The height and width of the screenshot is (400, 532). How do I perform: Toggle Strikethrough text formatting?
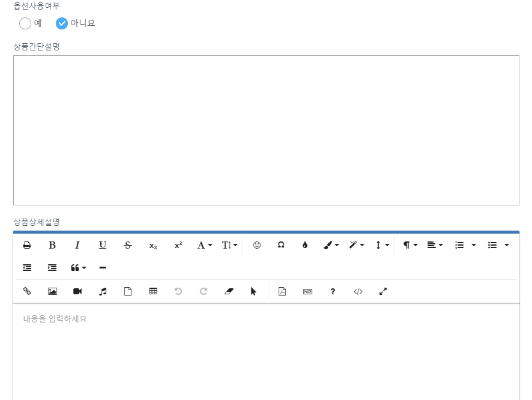point(128,245)
